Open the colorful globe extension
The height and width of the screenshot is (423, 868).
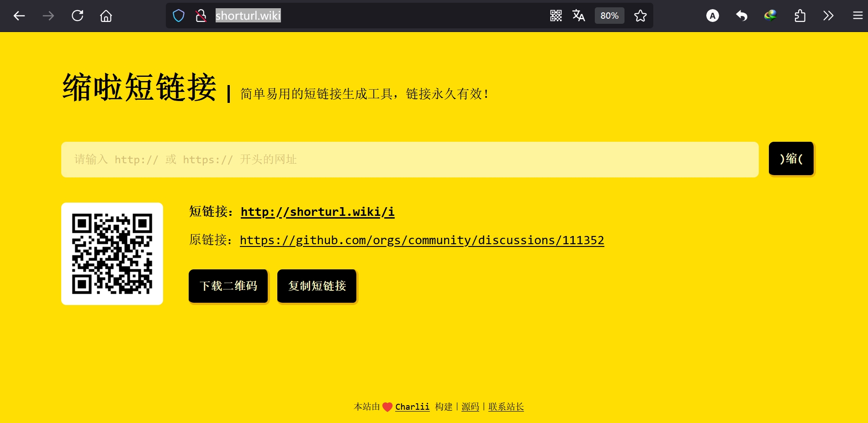[x=771, y=16]
